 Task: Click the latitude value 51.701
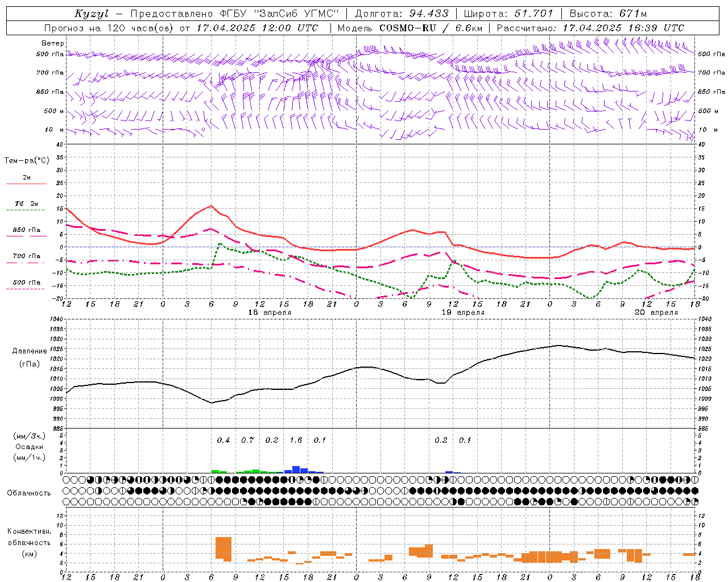tap(533, 14)
